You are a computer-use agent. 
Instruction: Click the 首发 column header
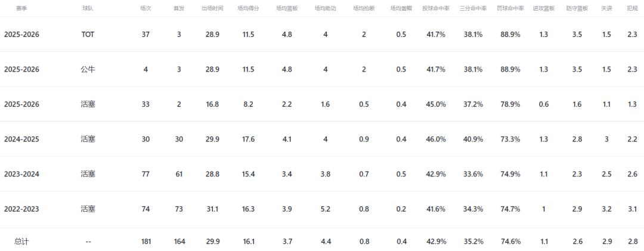point(179,9)
